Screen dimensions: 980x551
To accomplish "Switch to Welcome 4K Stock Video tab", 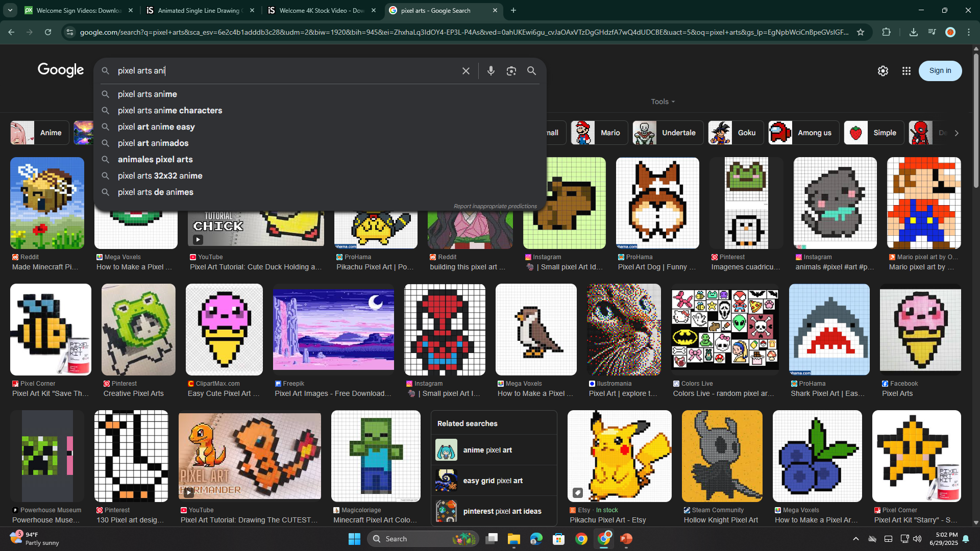I will (x=322, y=10).
